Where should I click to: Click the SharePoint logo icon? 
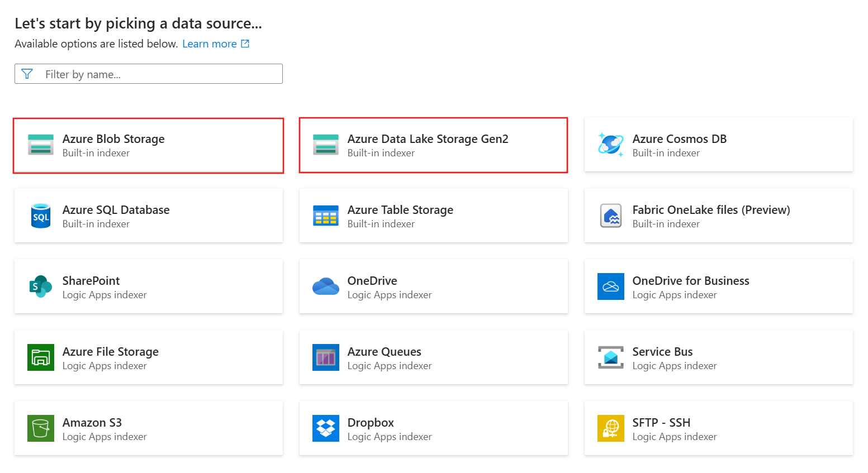41,286
